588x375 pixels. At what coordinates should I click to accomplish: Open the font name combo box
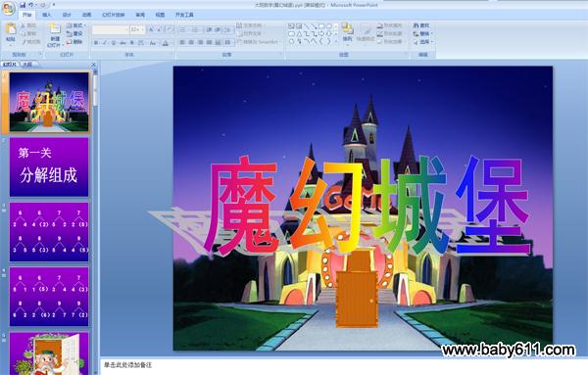tap(110, 29)
